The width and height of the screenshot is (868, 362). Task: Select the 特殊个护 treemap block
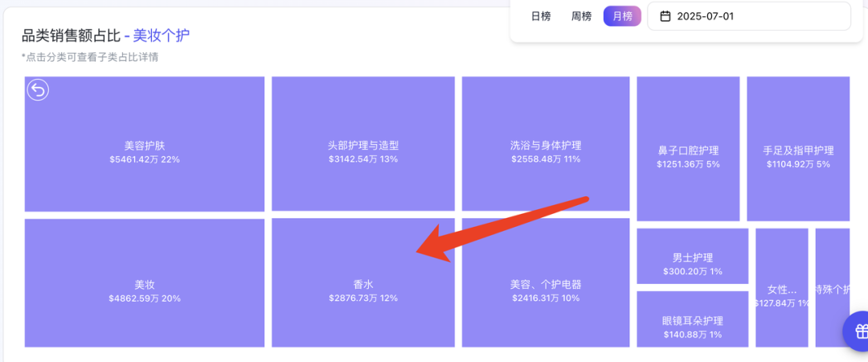point(833,288)
